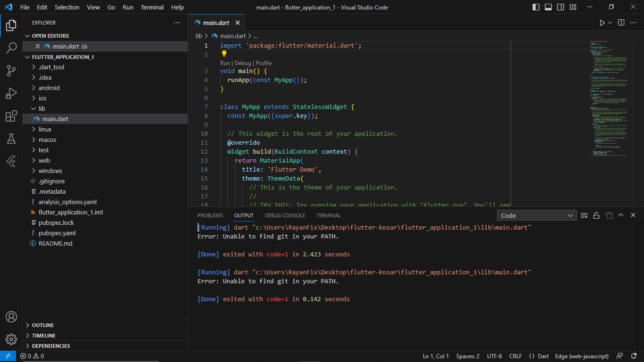The height and width of the screenshot is (362, 644).
Task: Toggle output auto scroll lock
Action: [x=596, y=215]
